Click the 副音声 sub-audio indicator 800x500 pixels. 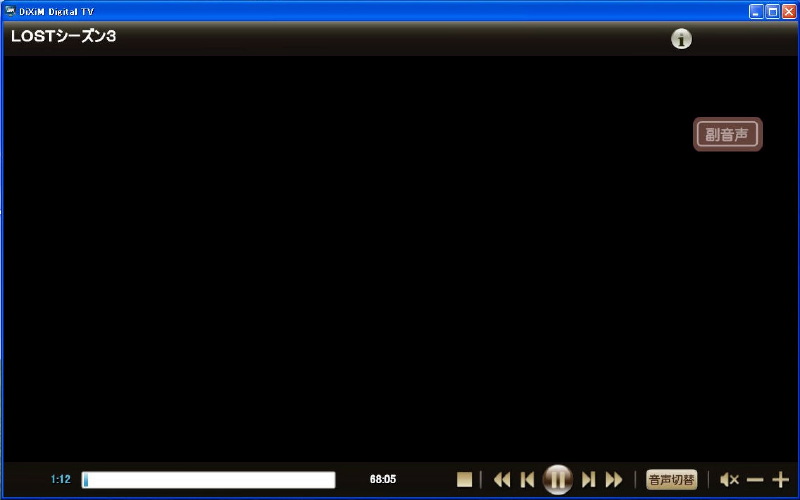pyautogui.click(x=728, y=134)
